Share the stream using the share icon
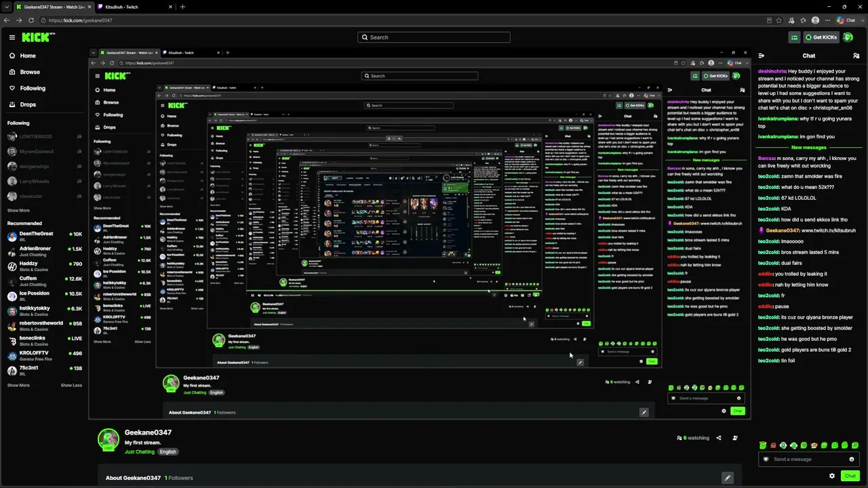The width and height of the screenshot is (868, 488). pos(719,438)
